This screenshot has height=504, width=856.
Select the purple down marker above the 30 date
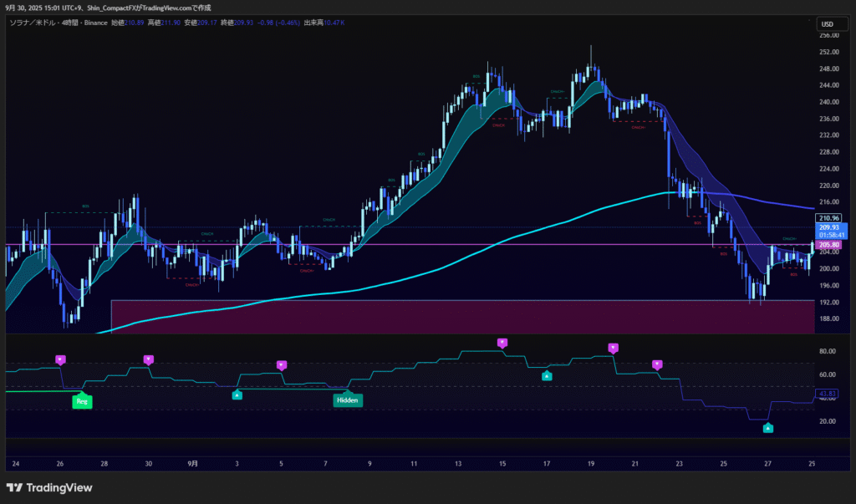[x=149, y=359]
